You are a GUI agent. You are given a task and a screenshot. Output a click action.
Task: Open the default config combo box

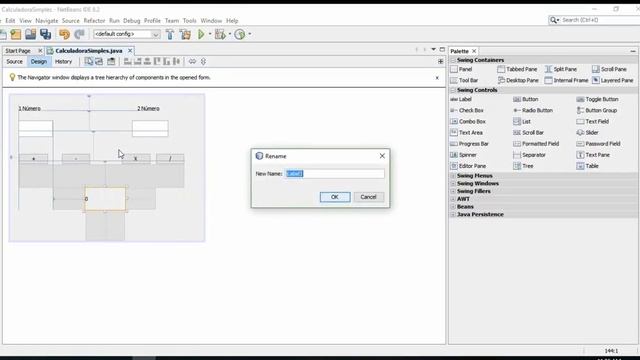tap(127, 34)
